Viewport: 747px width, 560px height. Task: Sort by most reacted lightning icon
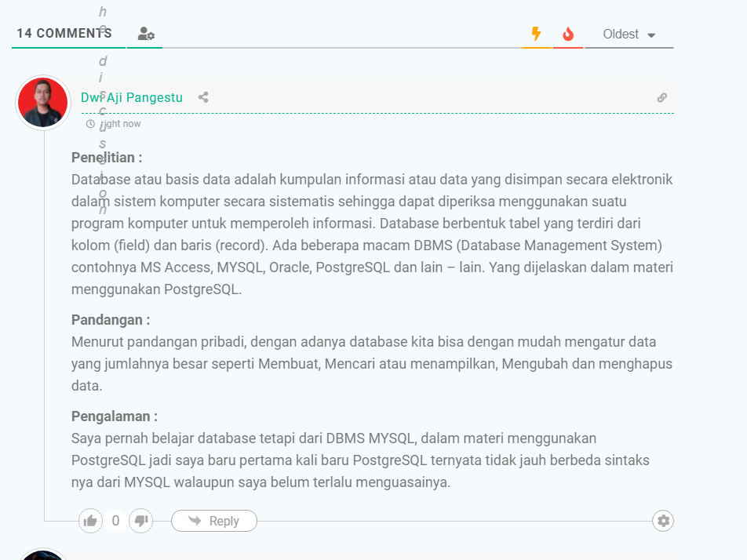tap(537, 34)
